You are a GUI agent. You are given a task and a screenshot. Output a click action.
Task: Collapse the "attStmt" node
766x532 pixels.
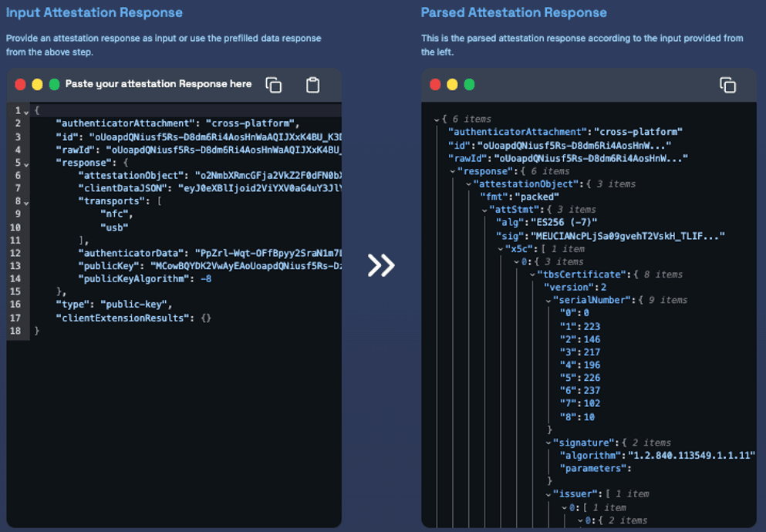coord(484,210)
